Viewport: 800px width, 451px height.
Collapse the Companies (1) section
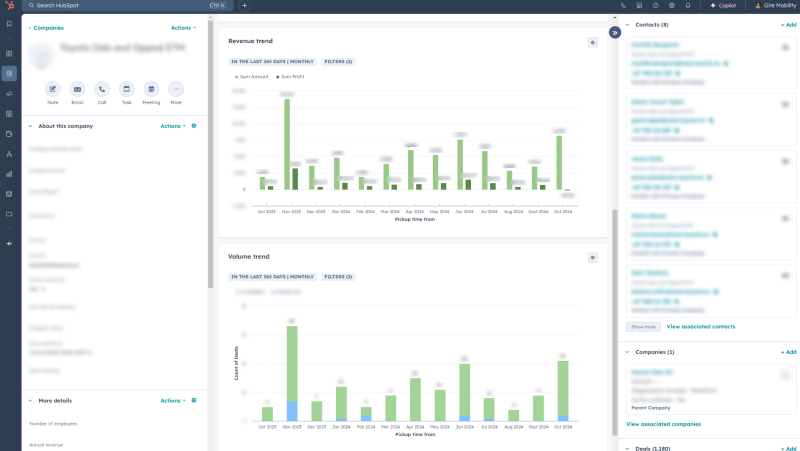coord(628,352)
